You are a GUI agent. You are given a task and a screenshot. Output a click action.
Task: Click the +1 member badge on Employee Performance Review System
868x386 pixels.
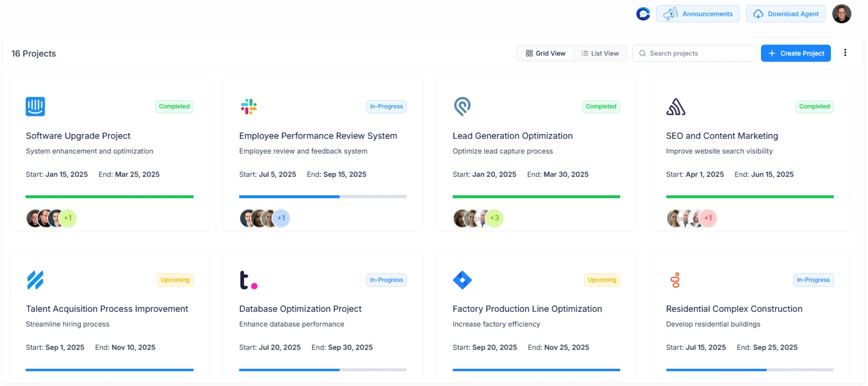click(281, 218)
